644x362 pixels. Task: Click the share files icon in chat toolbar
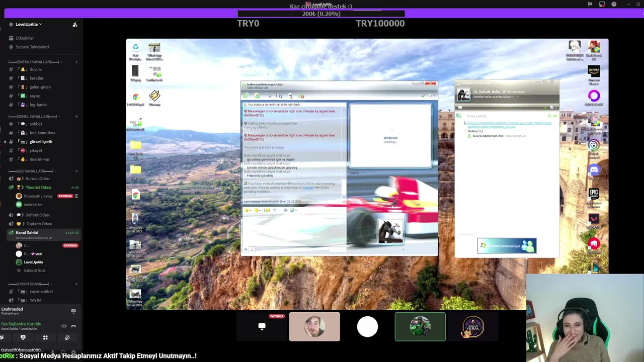(257, 96)
